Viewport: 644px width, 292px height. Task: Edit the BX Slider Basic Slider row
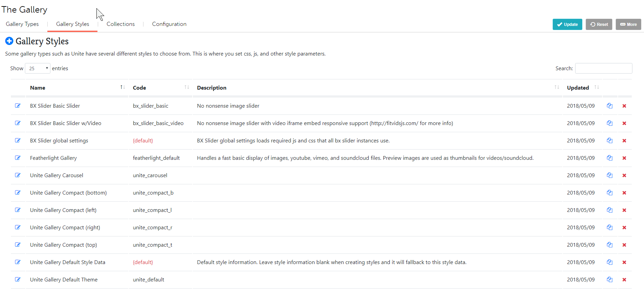(18, 106)
